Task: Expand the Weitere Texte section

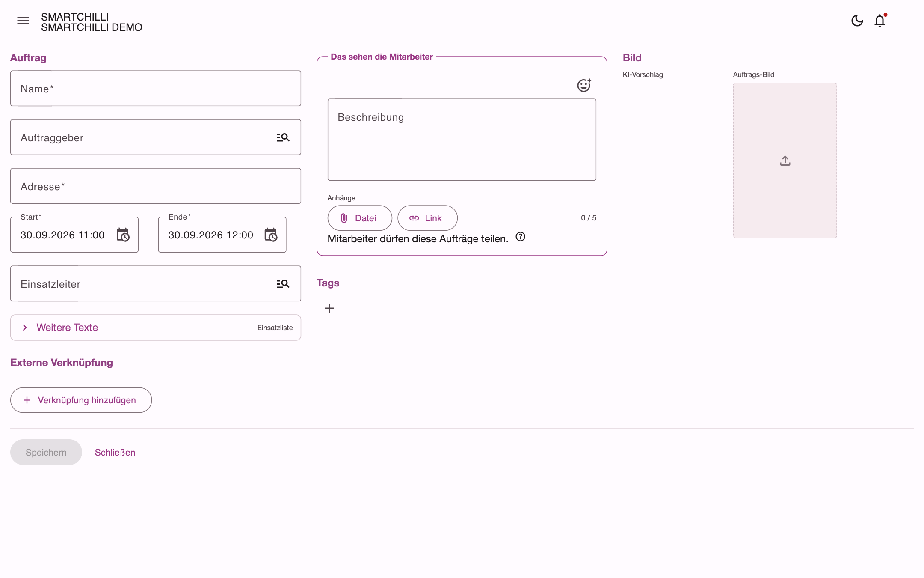Action: [x=156, y=328]
